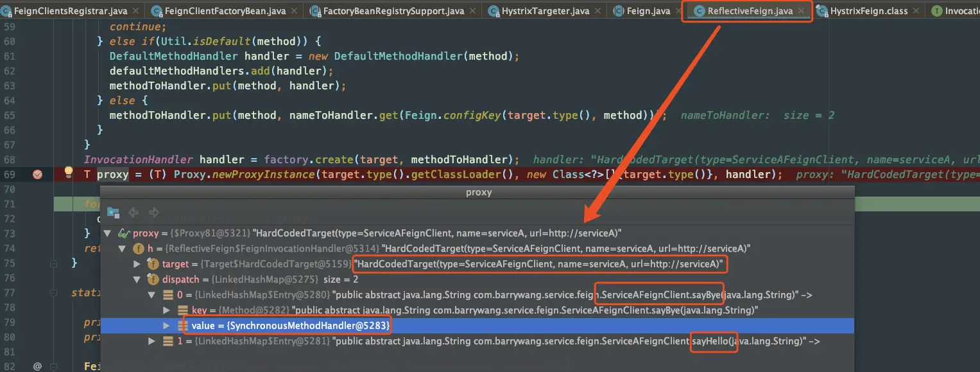Select the dispatch = {LinkedHashMap@5275} row
The image size is (980, 372).
477,279
